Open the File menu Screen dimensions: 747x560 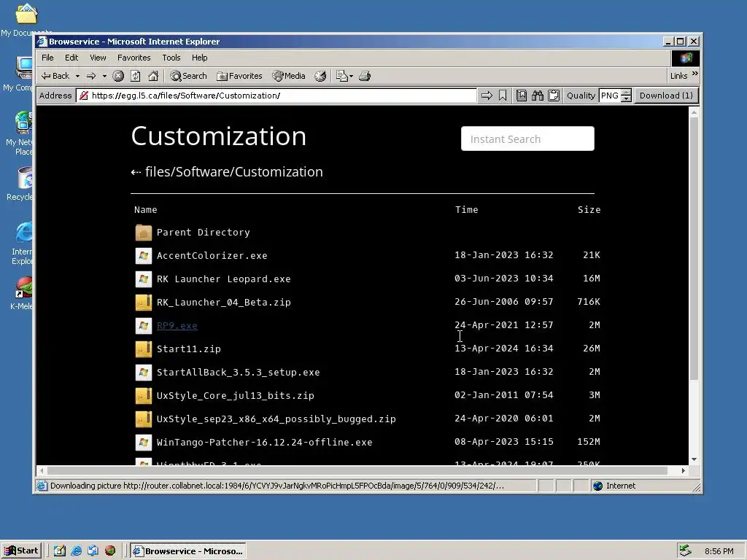[x=47, y=58]
